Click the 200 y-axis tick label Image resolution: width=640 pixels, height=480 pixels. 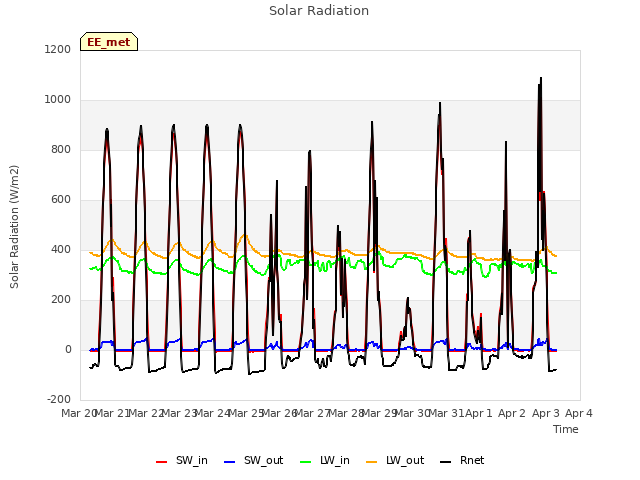tap(61, 300)
